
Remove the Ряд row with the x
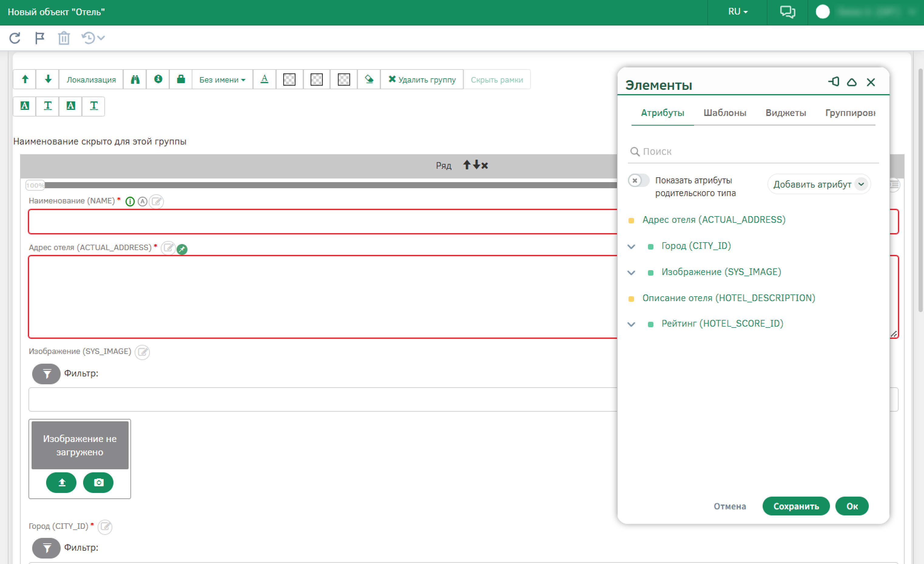click(484, 165)
